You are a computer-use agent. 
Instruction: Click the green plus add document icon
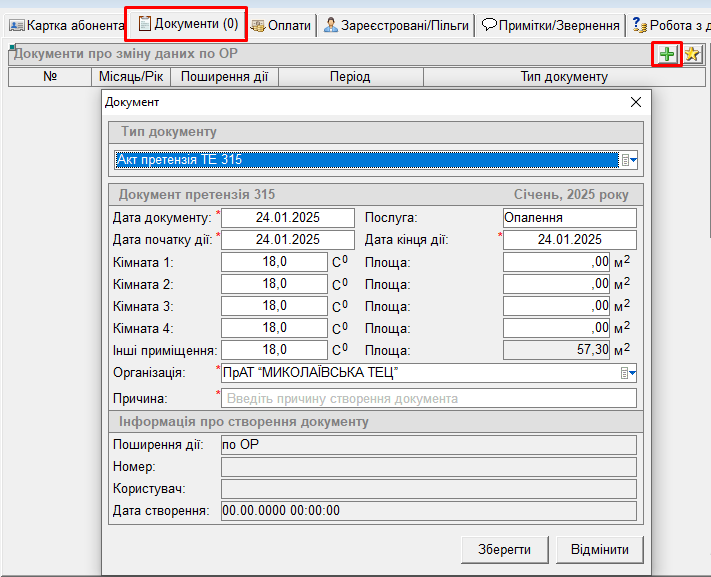point(667,55)
